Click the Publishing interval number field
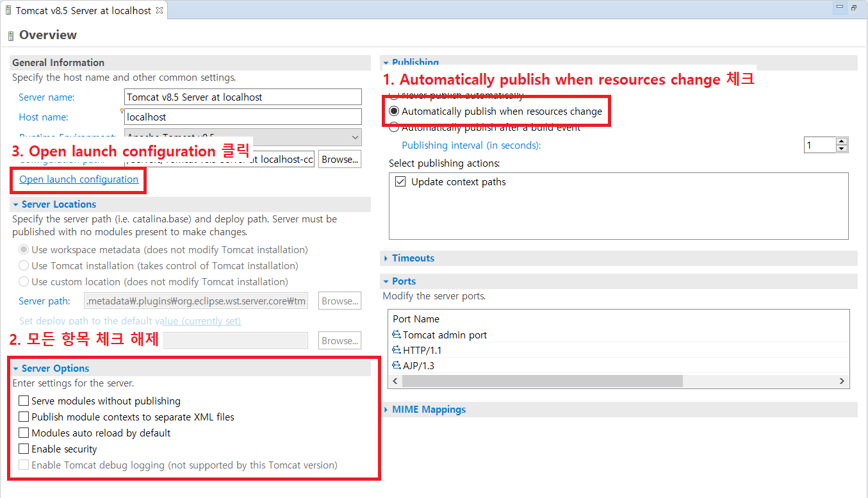This screenshot has height=498, width=868. pyautogui.click(x=820, y=145)
